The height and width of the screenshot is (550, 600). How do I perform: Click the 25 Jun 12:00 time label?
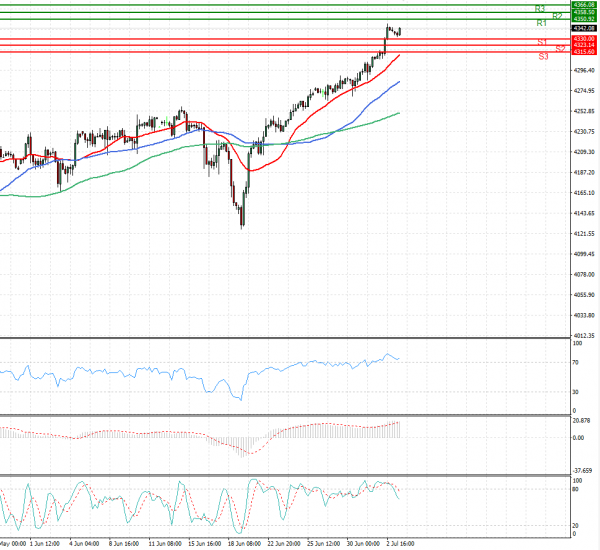[323, 544]
